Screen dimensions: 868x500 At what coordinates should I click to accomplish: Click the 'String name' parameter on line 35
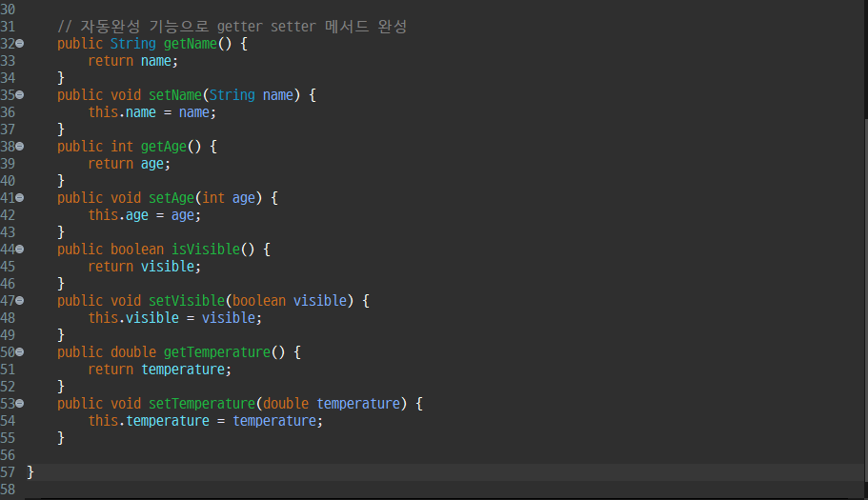[x=251, y=95]
